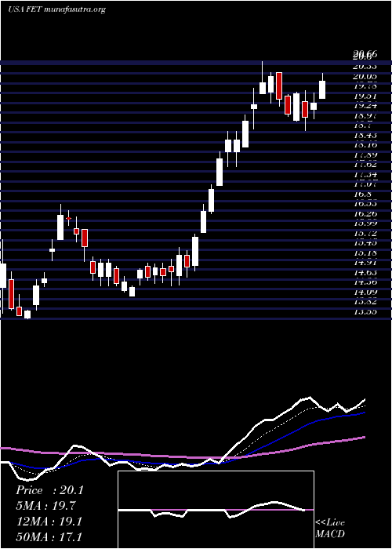Click the 16.53 price axis label
Image resolution: width=392 pixels, height=549 pixels.
coord(365,204)
